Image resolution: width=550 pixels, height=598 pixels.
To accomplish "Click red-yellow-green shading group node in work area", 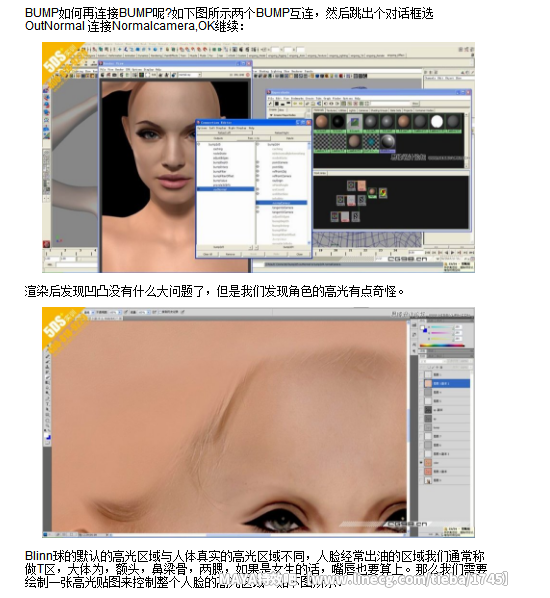I will click(383, 193).
